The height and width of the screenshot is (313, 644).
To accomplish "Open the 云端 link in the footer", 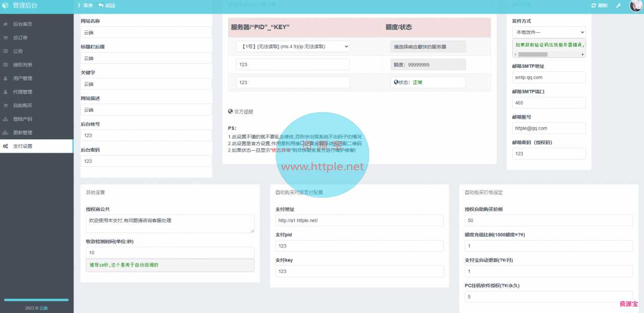I will [43, 308].
